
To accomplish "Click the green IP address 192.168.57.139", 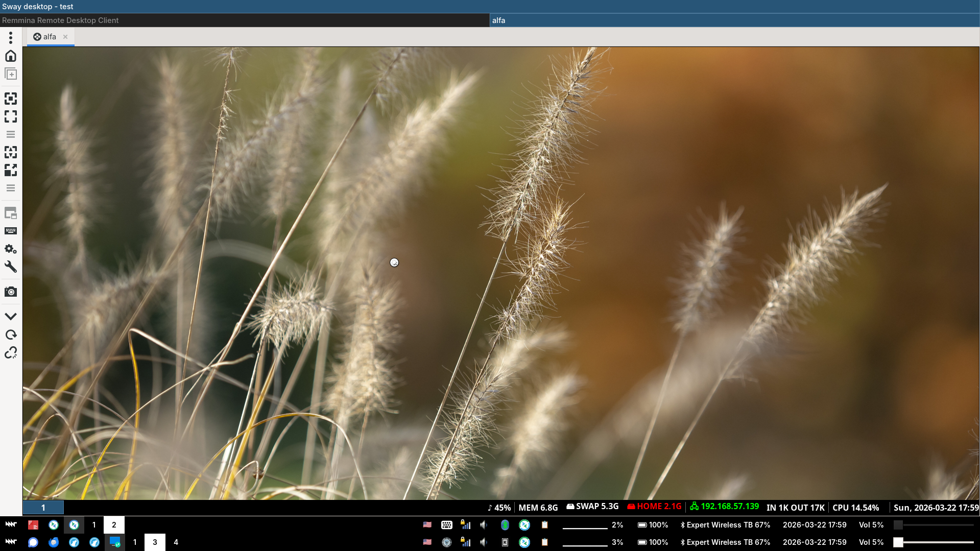I will [729, 507].
